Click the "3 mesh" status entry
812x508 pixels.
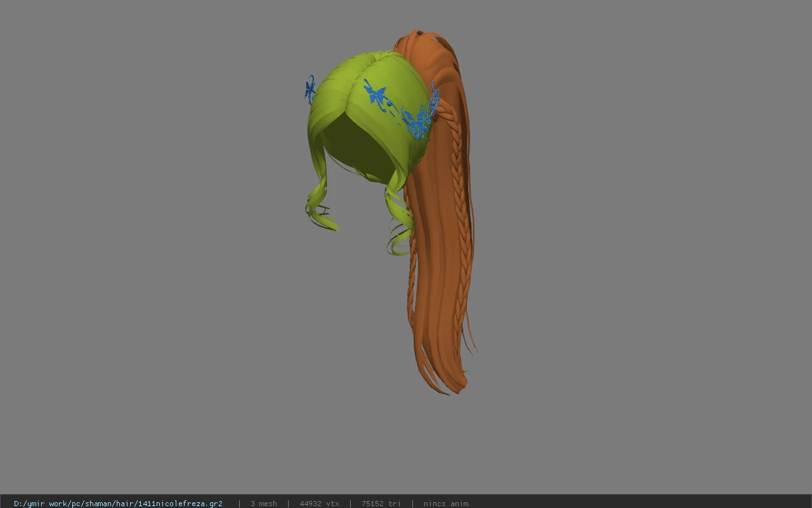[264, 504]
